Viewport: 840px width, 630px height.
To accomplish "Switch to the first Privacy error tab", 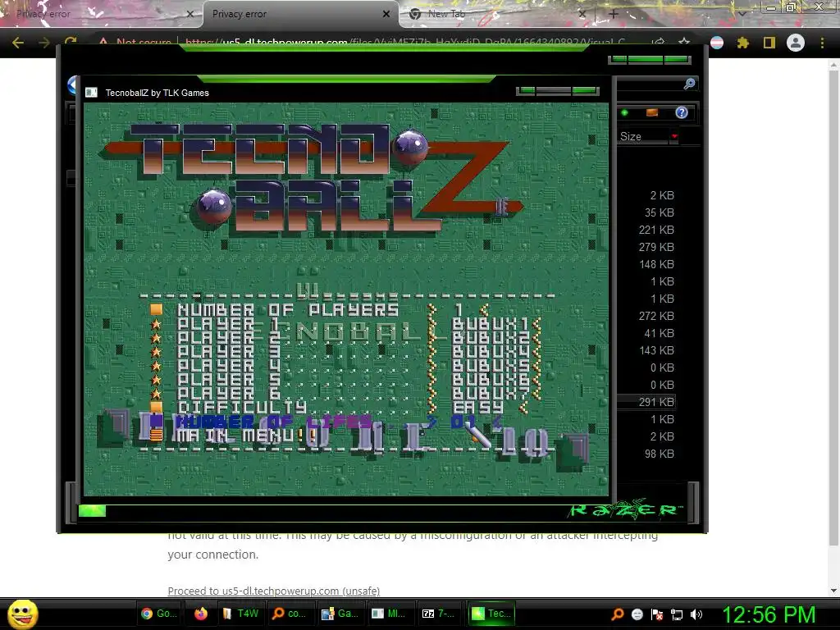I will pos(99,14).
